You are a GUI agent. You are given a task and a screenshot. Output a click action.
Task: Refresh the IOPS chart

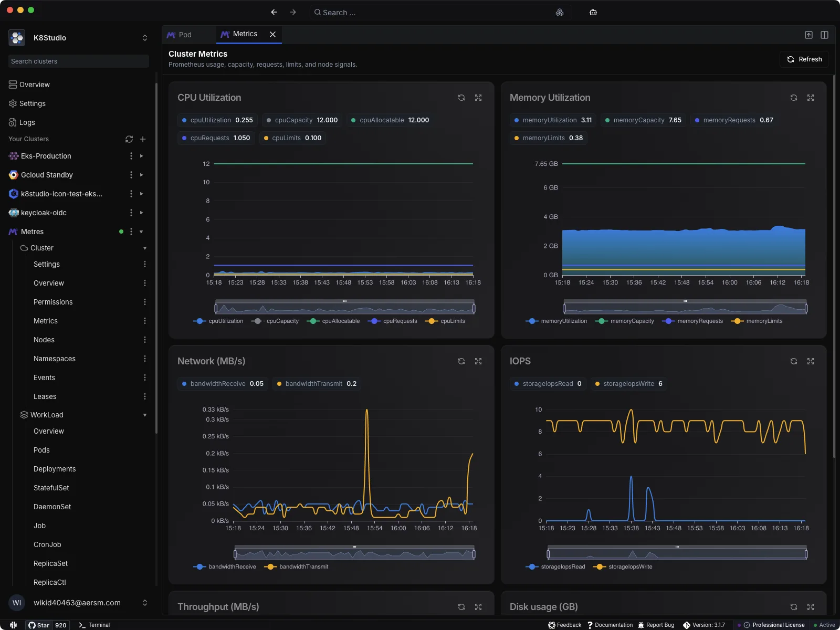coord(794,361)
